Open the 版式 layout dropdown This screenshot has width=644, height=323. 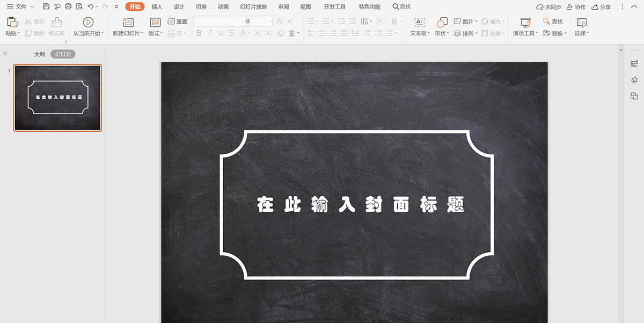[x=155, y=33]
